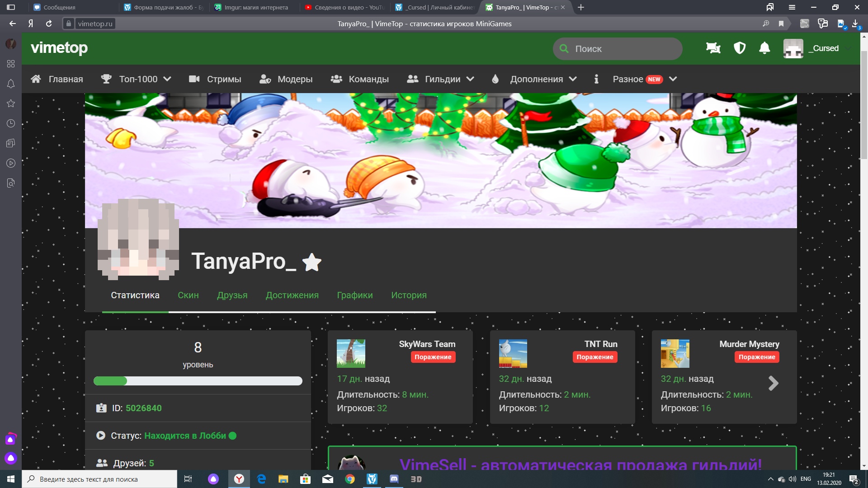Open sidebar history clock
This screenshot has width=868, height=488.
[x=11, y=123]
